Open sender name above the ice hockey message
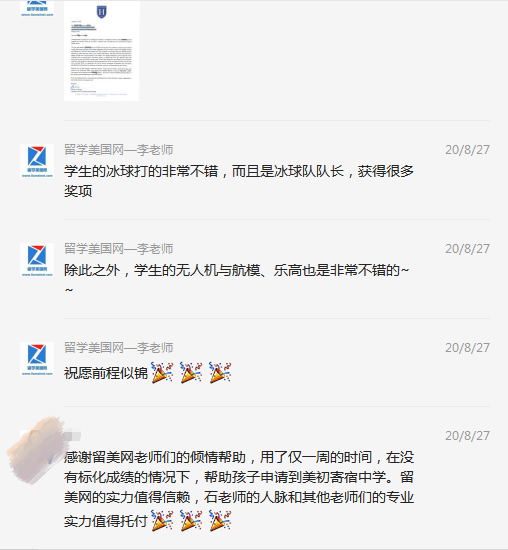Screen dimensions: 508x550 [x=119, y=150]
